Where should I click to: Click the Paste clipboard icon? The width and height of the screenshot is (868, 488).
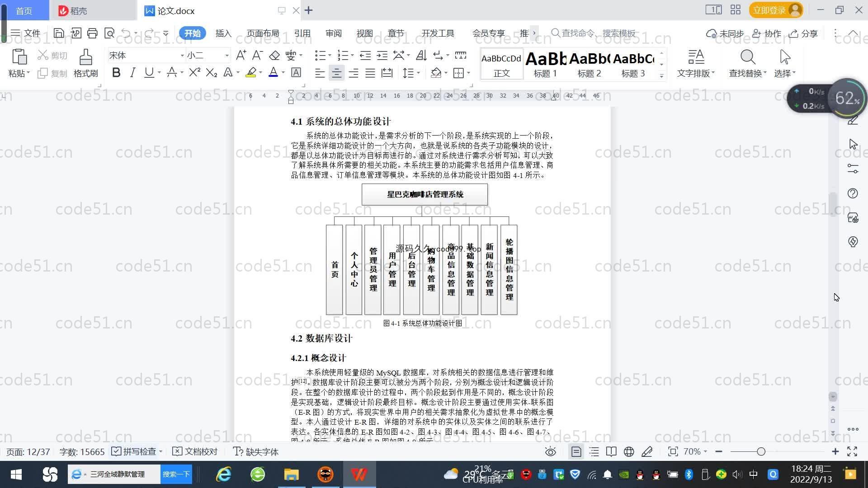(x=19, y=57)
